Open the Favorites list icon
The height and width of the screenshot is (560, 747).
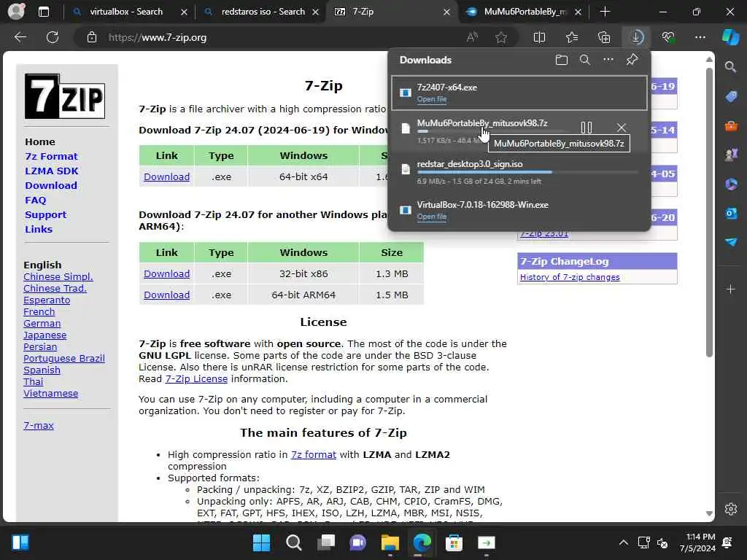point(572,37)
